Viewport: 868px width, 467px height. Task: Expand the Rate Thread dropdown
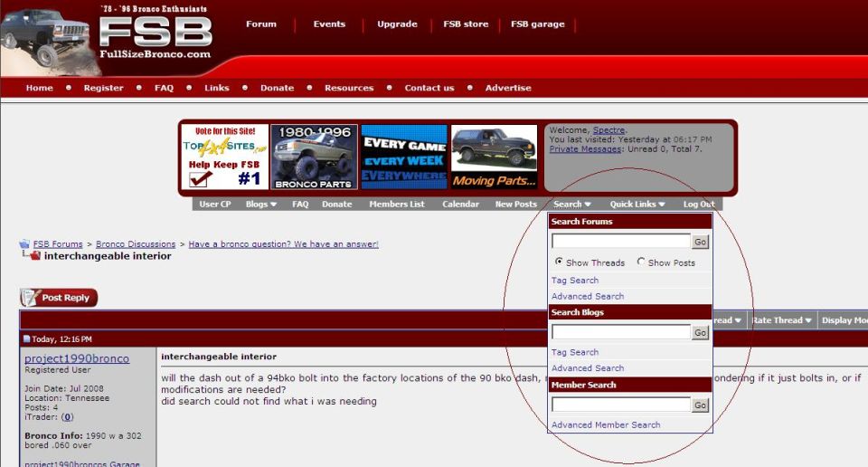pyautogui.click(x=780, y=320)
